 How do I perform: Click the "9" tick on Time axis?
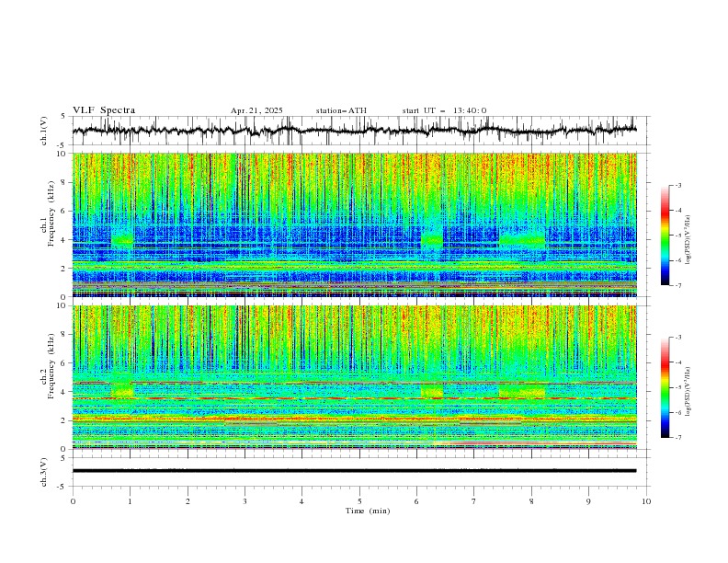point(588,501)
